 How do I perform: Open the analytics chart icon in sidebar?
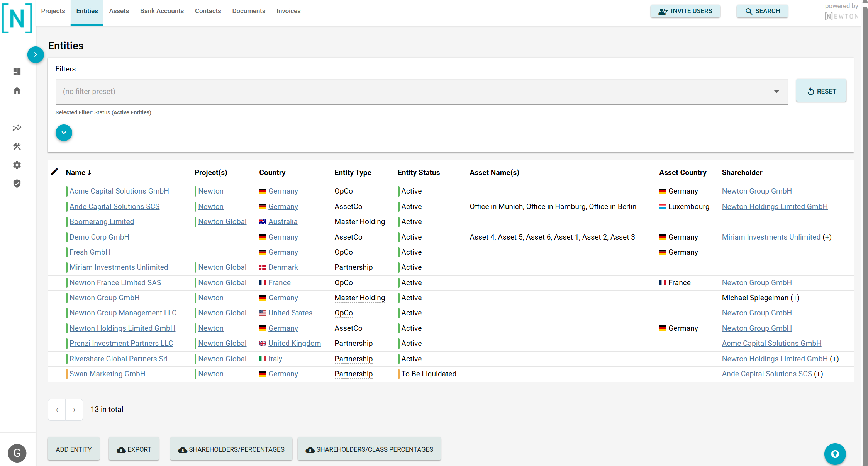(x=17, y=128)
